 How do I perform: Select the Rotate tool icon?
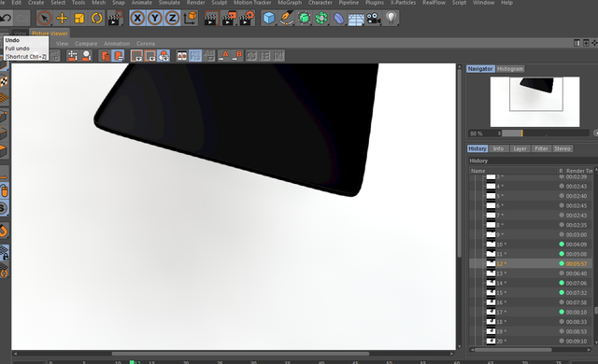(97, 18)
